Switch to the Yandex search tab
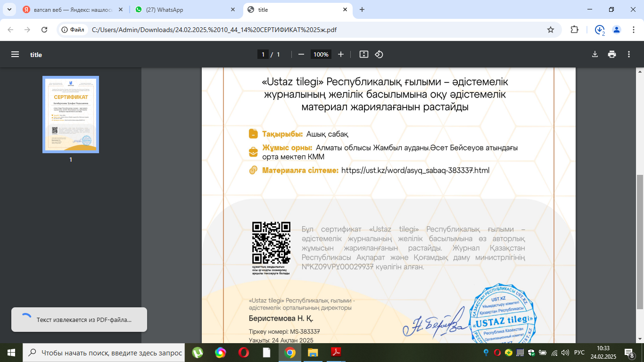The width and height of the screenshot is (644, 362). point(73,9)
